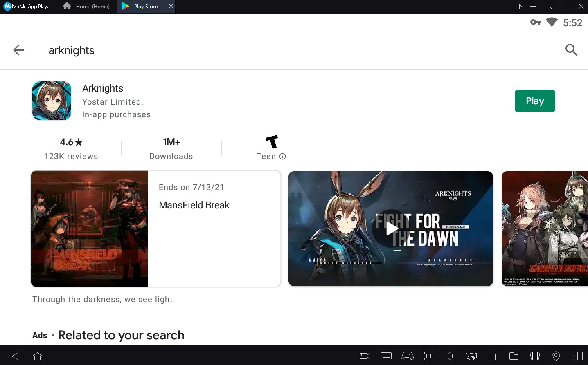Click the crop tool icon
This screenshot has height=365, width=588.
(492, 356)
